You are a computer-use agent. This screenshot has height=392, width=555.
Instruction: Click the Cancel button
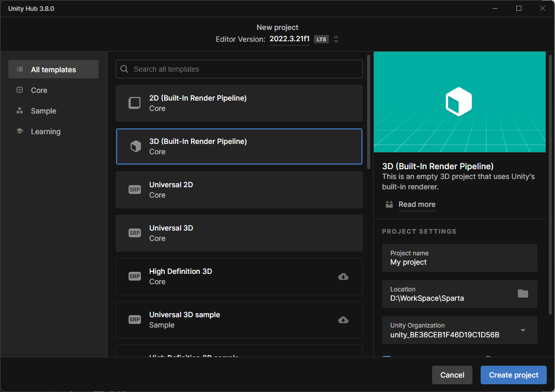click(x=452, y=375)
